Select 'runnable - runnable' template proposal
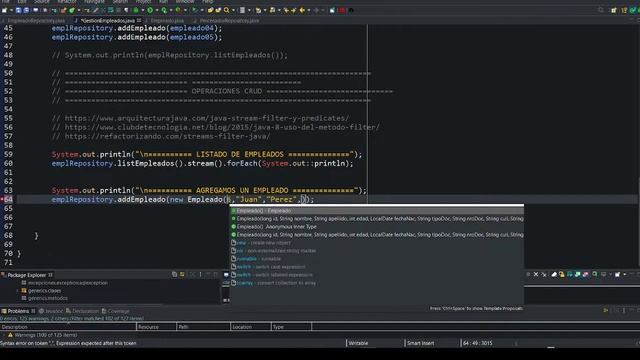This screenshot has height=360, width=640. click(377, 259)
